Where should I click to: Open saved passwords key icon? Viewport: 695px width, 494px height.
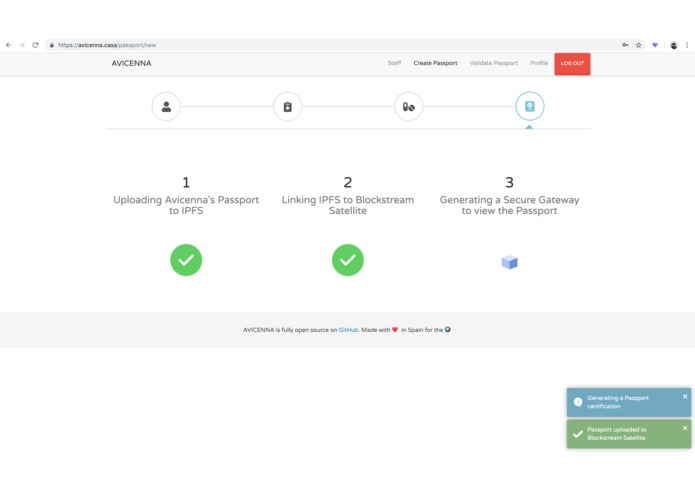[625, 45]
